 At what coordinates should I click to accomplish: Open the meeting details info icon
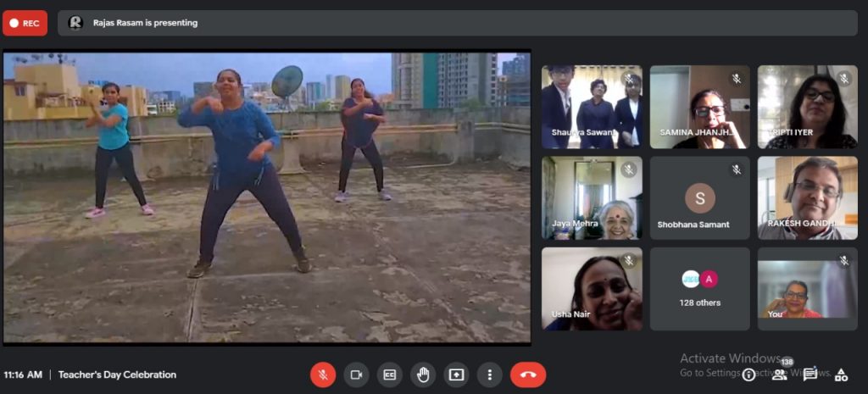[748, 375]
